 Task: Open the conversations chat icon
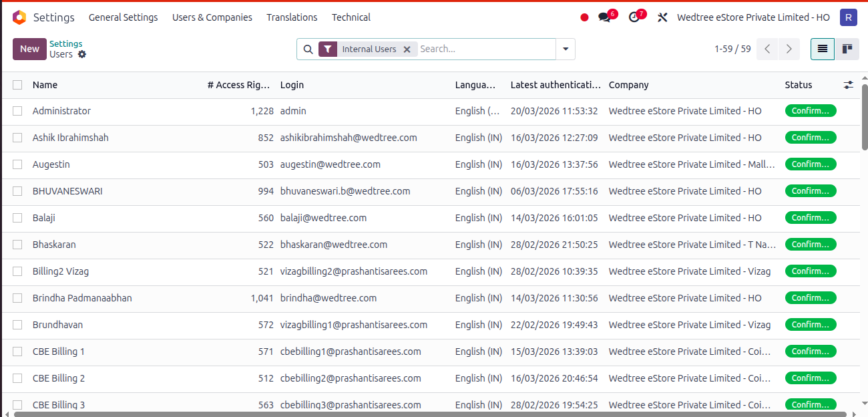(605, 17)
